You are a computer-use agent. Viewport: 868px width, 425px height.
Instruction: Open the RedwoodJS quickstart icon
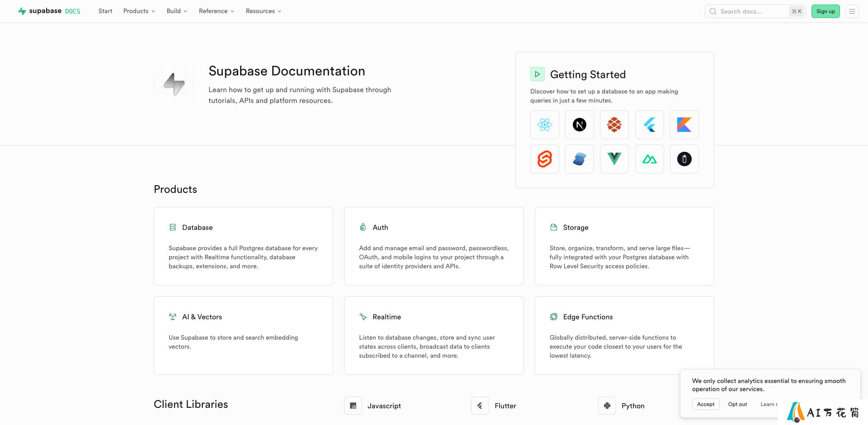(x=614, y=125)
